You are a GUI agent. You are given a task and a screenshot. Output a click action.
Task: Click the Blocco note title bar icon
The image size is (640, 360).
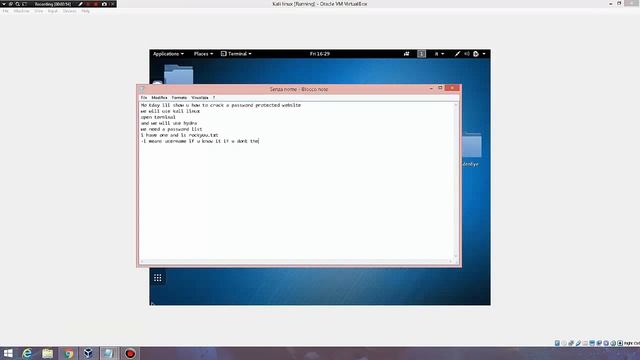click(142, 89)
